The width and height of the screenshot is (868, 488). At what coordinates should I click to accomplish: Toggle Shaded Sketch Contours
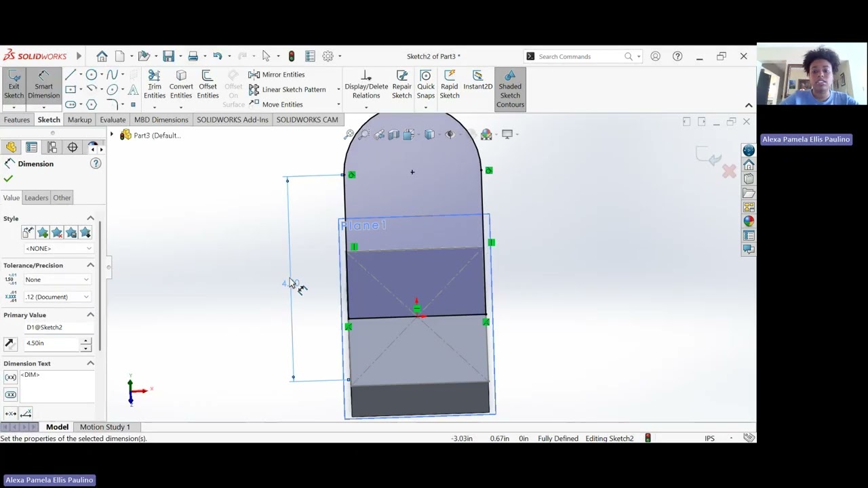(x=510, y=89)
